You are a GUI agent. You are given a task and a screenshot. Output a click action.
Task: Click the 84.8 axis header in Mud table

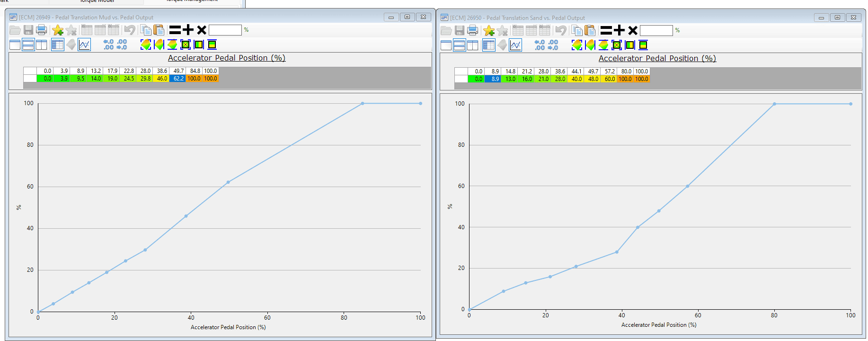tap(194, 71)
